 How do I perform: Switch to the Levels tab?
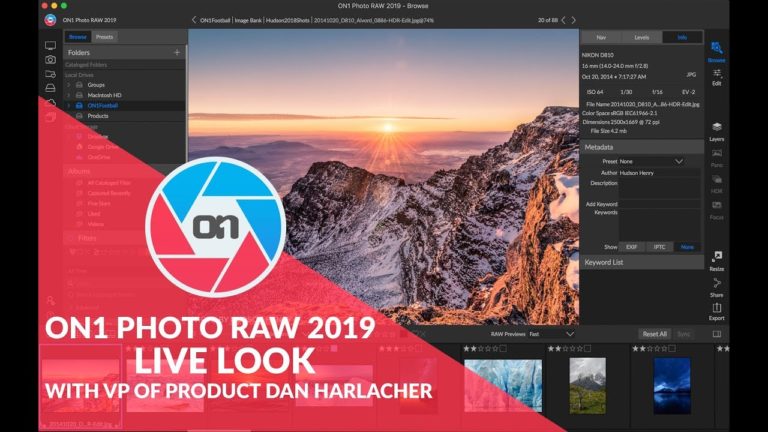[642, 37]
